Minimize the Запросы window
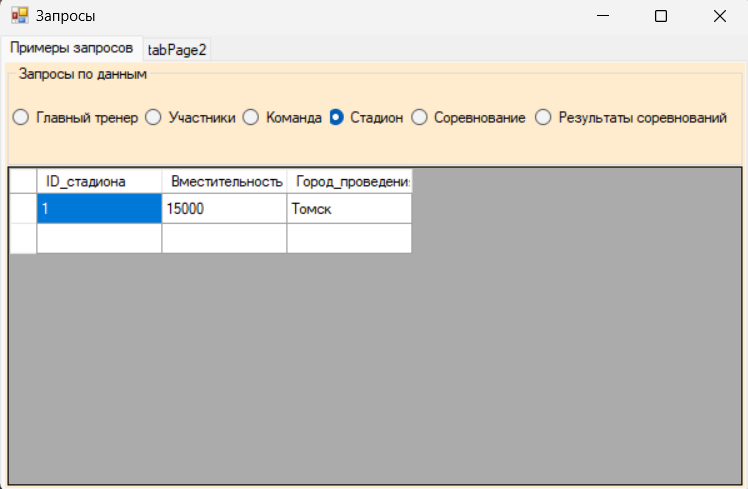The height and width of the screenshot is (489, 748). pyautogui.click(x=603, y=16)
